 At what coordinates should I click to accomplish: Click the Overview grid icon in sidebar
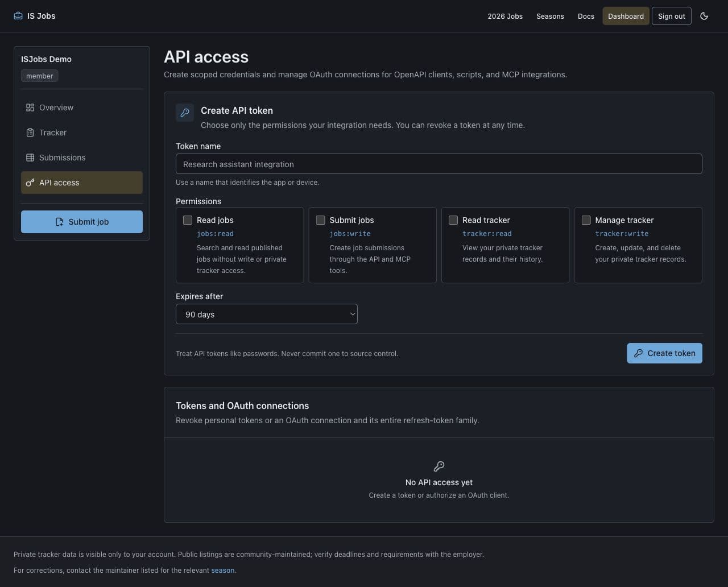click(30, 108)
